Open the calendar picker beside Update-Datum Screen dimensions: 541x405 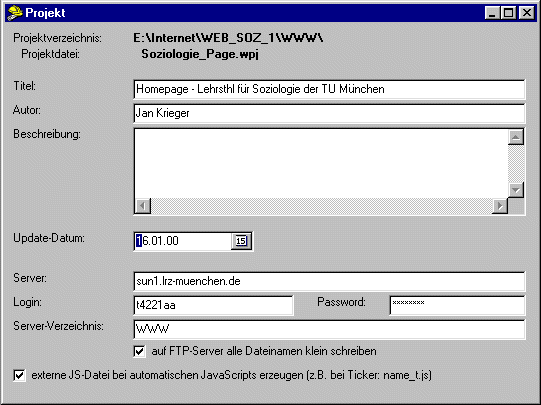pyautogui.click(x=241, y=241)
